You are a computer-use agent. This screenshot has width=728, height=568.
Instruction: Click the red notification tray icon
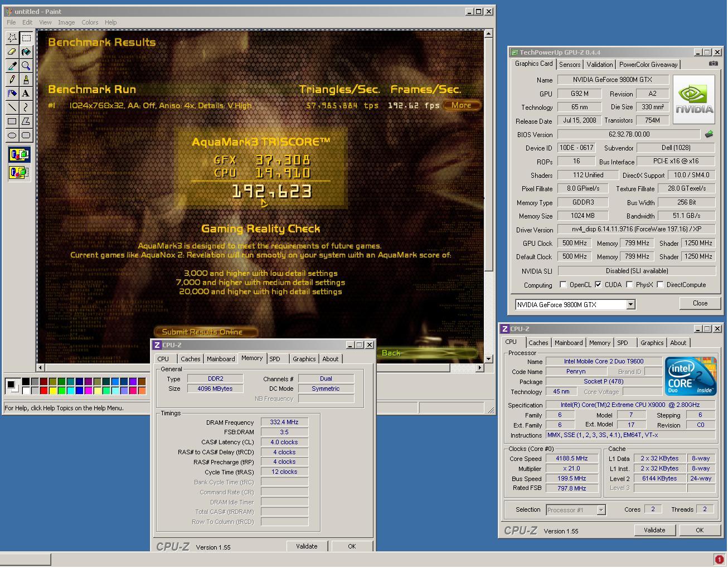[x=719, y=559]
